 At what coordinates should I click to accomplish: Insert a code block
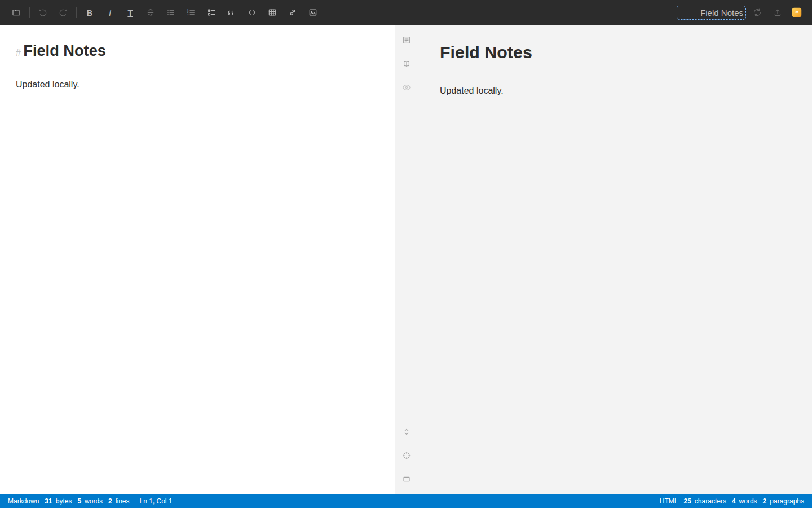click(252, 12)
